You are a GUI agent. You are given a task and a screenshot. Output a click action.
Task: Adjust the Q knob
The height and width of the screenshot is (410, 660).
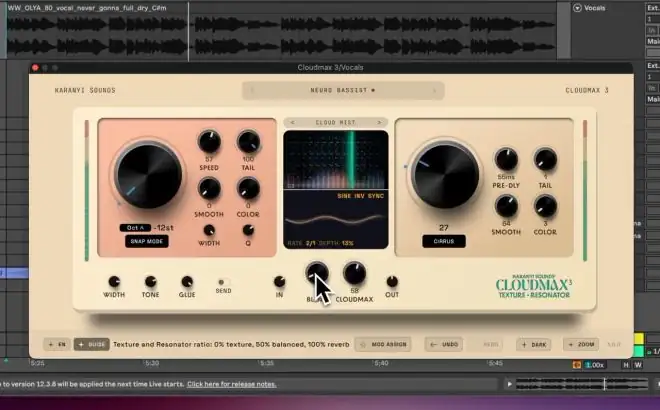tap(248, 230)
